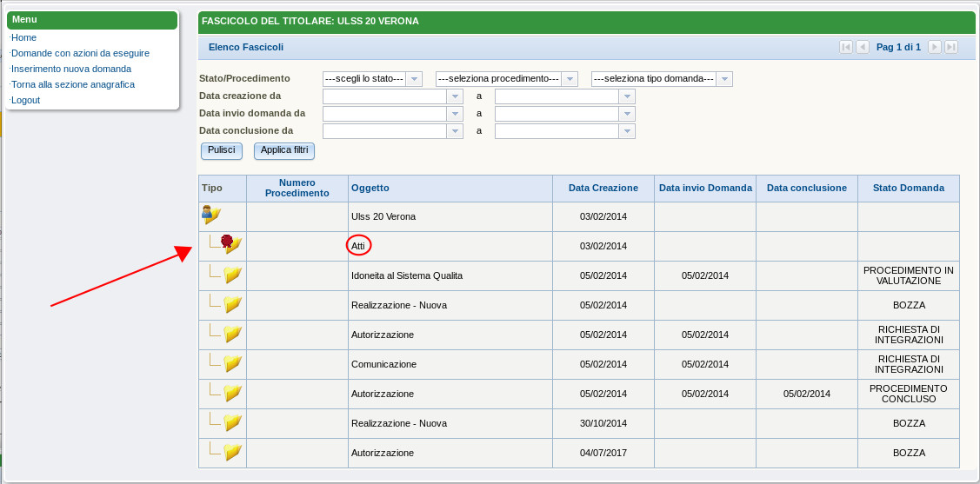Select Home in the Menu panel
Screen dimensions: 980x484
pos(24,37)
